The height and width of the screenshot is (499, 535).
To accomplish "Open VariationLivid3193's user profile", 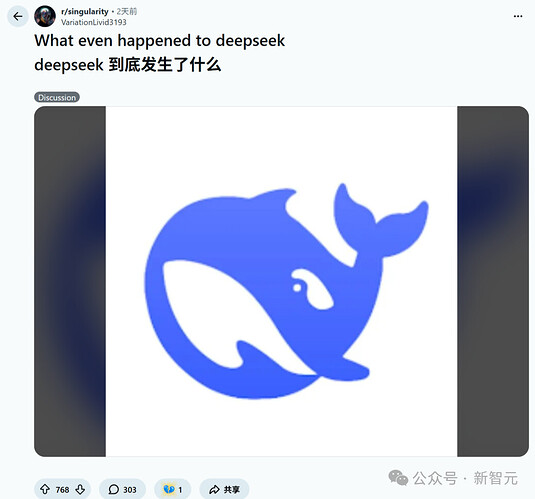I will coord(94,22).
